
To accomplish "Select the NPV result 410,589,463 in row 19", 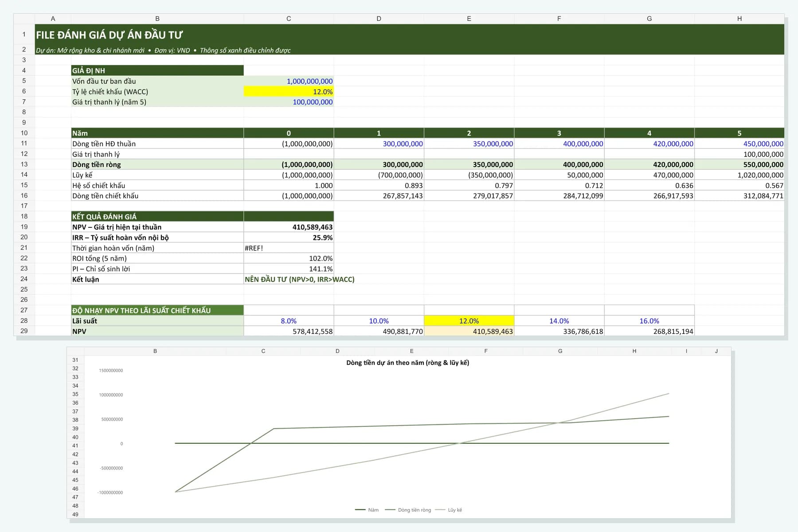I will [x=289, y=227].
